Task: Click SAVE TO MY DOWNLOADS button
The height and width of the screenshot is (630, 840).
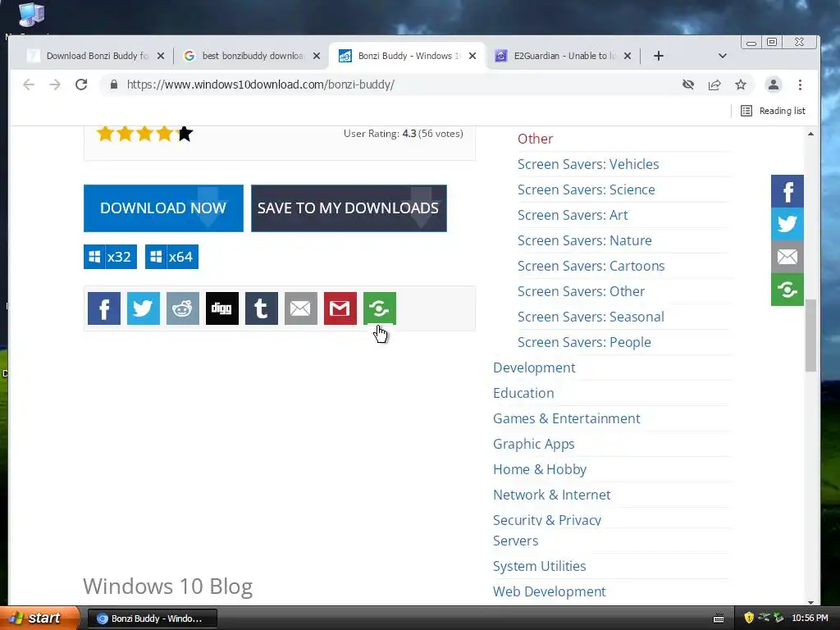Action: [349, 208]
